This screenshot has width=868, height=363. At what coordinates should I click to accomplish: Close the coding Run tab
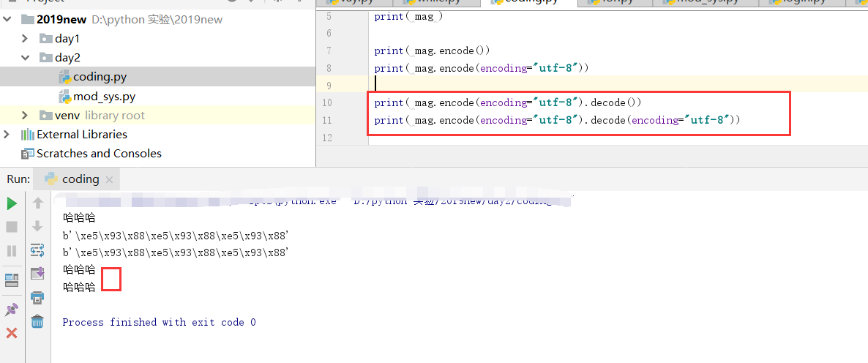click(109, 180)
